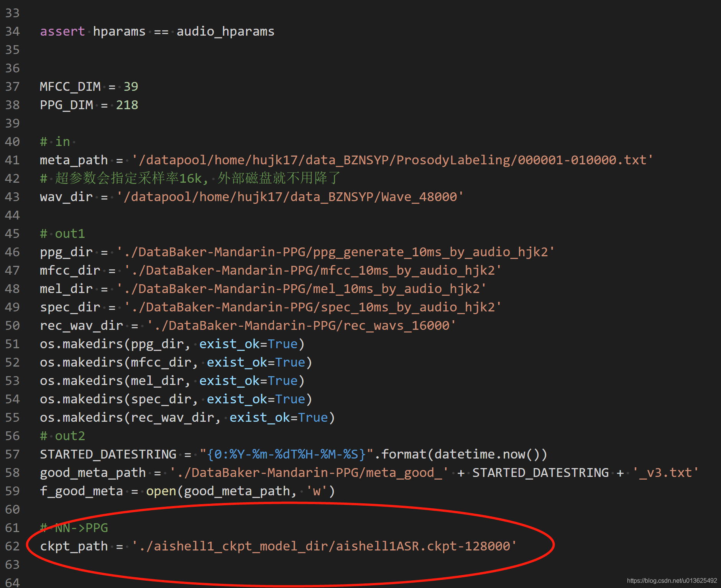Viewport: 721px width, 588px height.
Task: Click the value 39 on MFCC_DIM line
Action: coord(131,87)
